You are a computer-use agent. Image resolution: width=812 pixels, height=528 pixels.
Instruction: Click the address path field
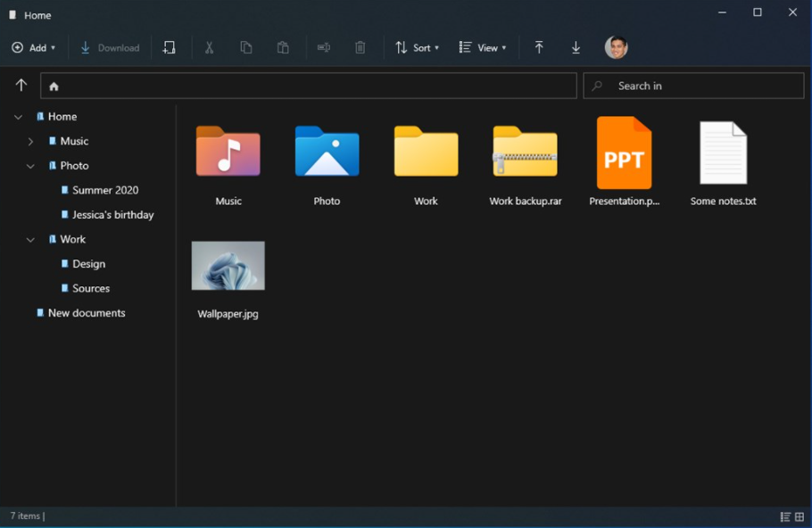pos(309,86)
